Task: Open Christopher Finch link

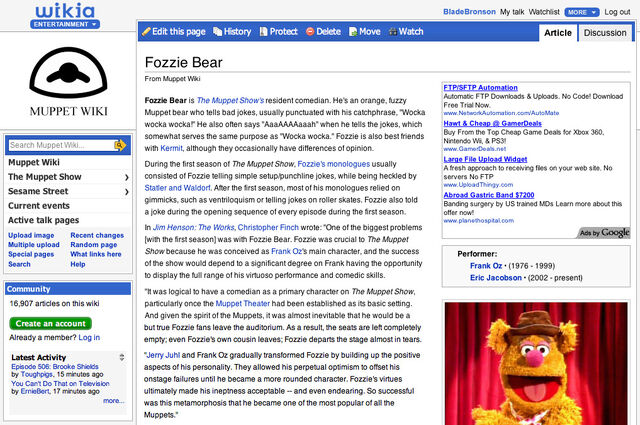Action: [268, 227]
